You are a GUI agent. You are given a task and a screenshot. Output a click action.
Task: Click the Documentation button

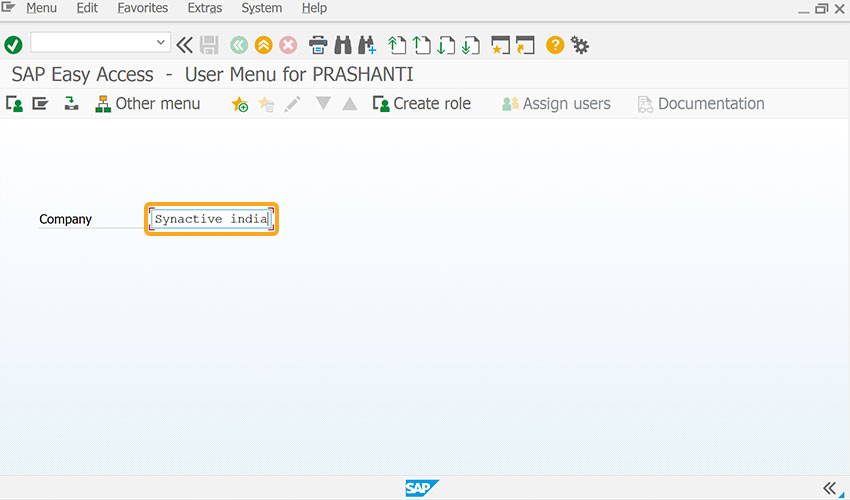click(x=701, y=104)
